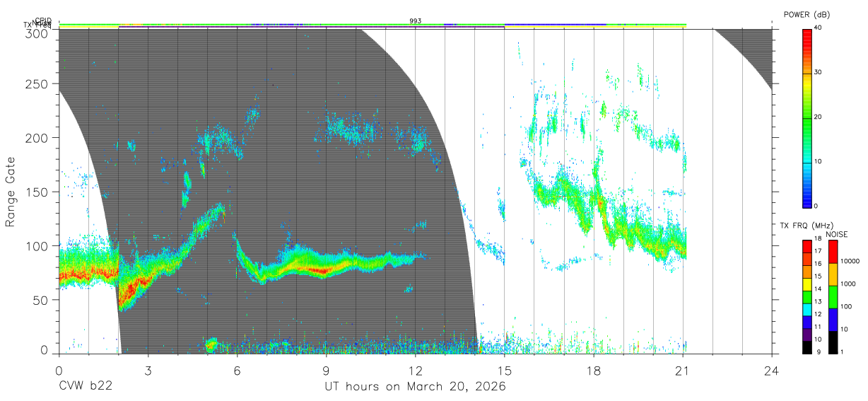Viewport: 868px width, 401px height.
Task: Click the red 17–18 MHz TX frequency swatch
Action: coord(807,245)
